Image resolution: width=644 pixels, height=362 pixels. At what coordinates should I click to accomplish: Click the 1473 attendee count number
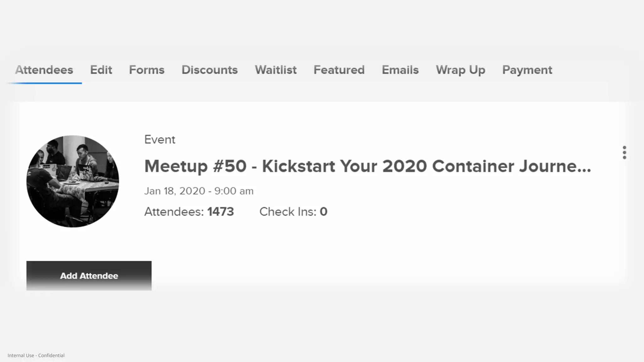click(220, 212)
